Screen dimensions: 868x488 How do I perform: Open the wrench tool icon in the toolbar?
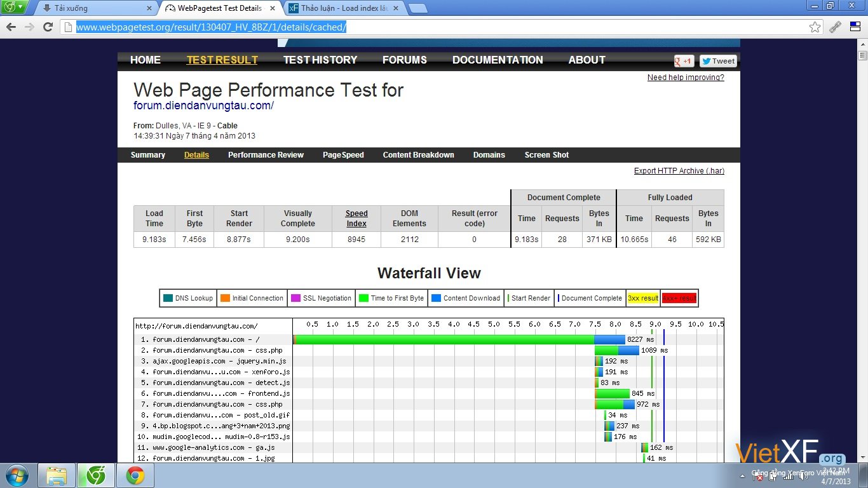tap(836, 27)
